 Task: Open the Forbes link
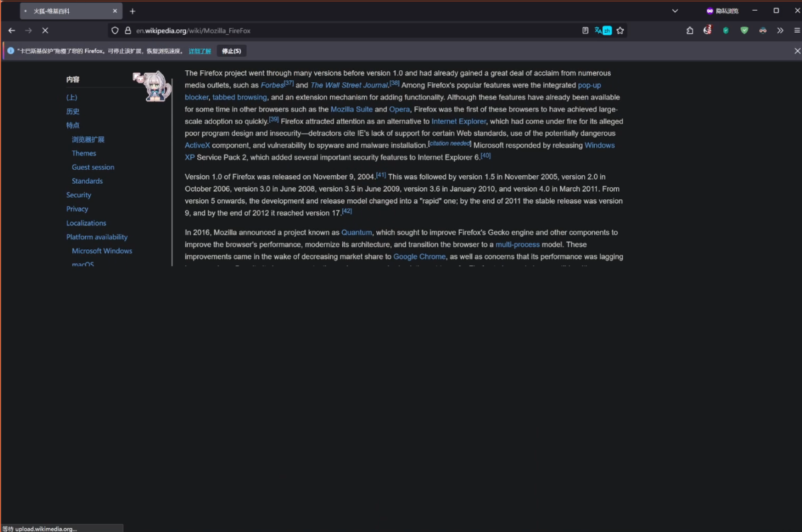pyautogui.click(x=272, y=86)
